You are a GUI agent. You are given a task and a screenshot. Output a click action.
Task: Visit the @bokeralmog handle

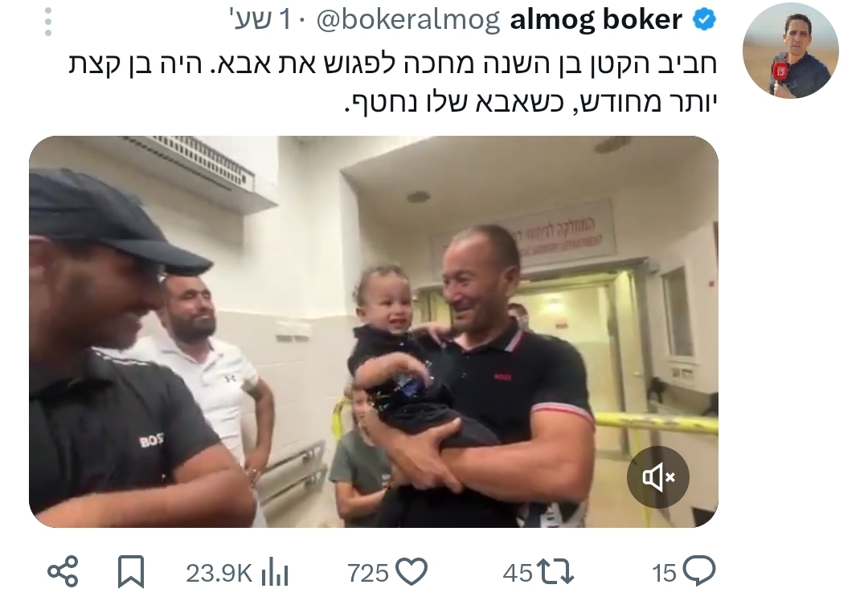pyautogui.click(x=408, y=20)
